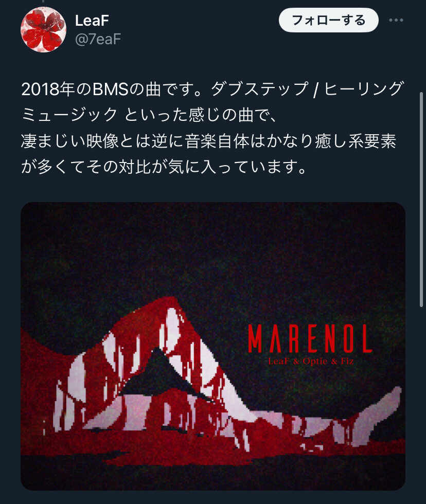426x504 pixels.
Task: Click the final line ending 気に入っています
Action: [163, 167]
